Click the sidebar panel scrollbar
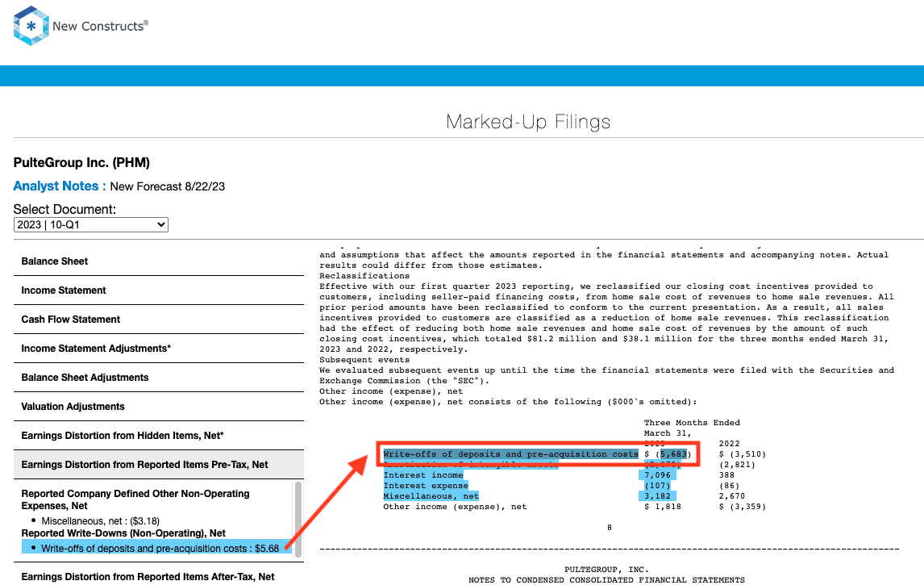Viewport: 924px width, 585px height. click(298, 519)
